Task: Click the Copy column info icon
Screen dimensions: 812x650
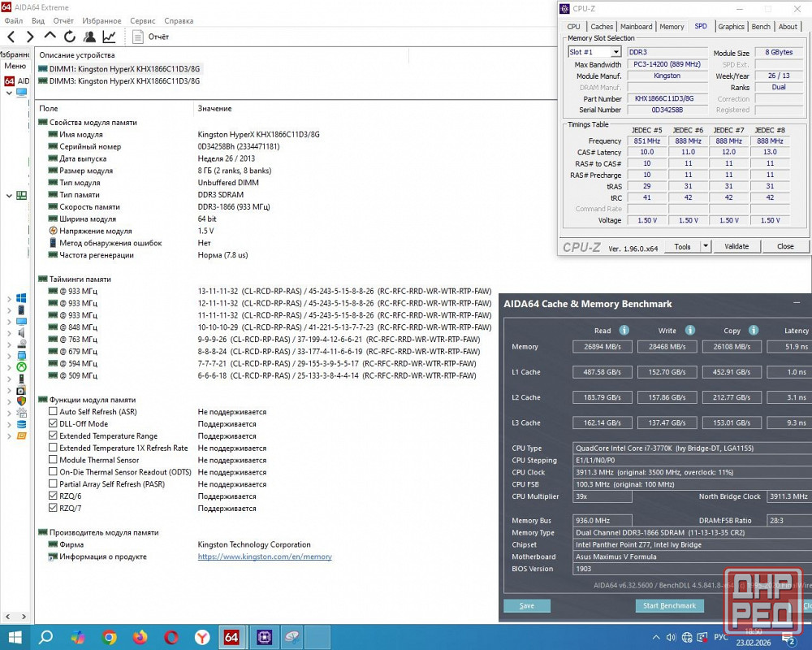Action: point(754,331)
